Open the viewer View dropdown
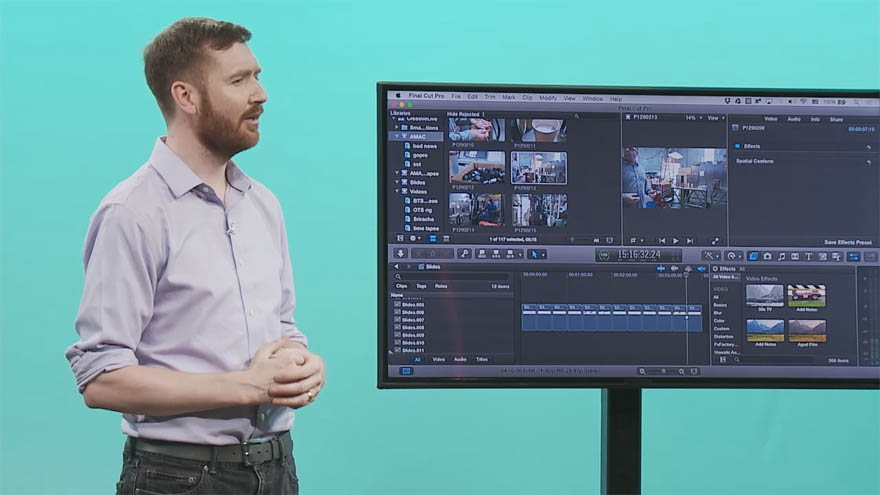 [x=715, y=118]
